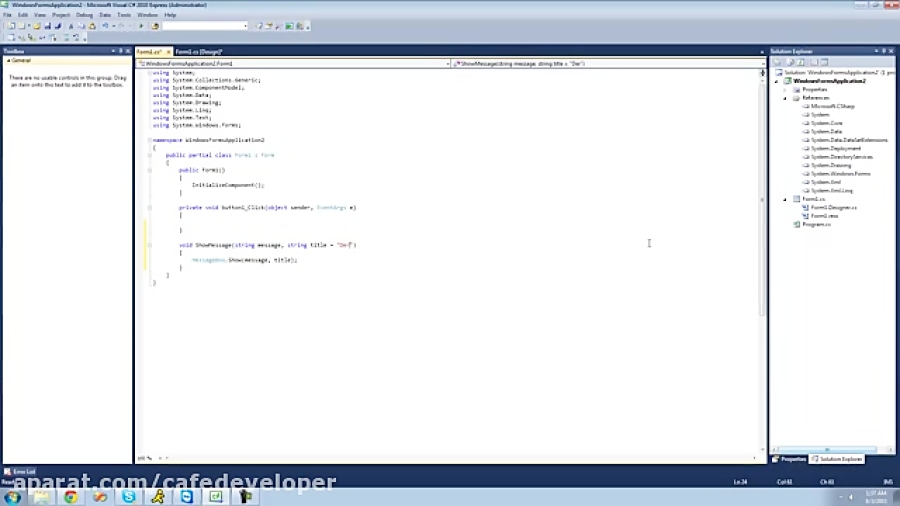Viewport: 900px width, 506px height.
Task: Click the first icon on the text editor toolbar
Action: pyautogui.click(x=11, y=38)
